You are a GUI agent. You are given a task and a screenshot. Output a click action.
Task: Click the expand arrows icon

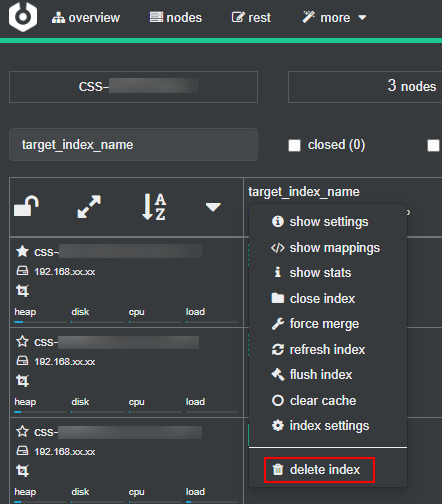(x=89, y=207)
